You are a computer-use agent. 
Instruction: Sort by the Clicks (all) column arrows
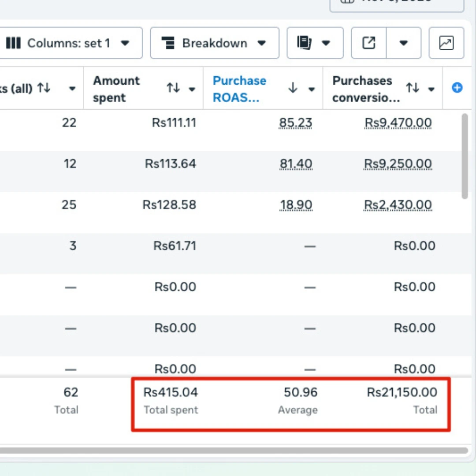click(x=44, y=88)
